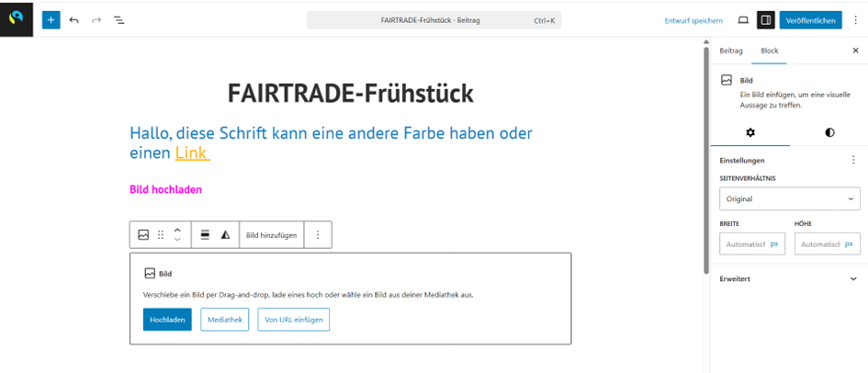Move the image block up
This screenshot has height=373, width=868.
click(177, 230)
